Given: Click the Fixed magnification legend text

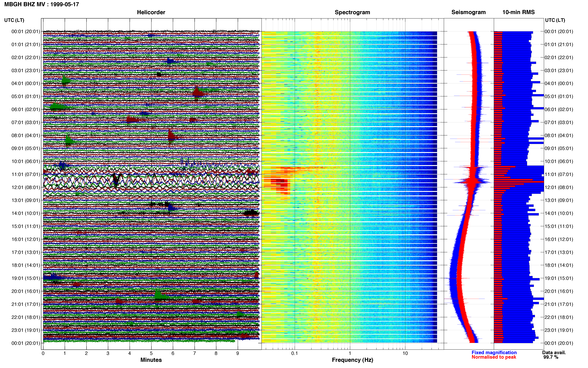Looking at the screenshot, I should point(494,352).
